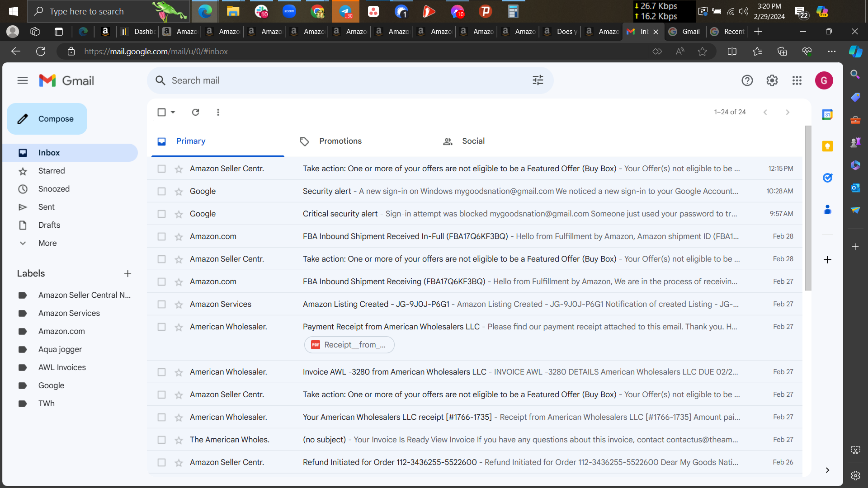
Task: Add this page to browser favorites
Action: 702,52
